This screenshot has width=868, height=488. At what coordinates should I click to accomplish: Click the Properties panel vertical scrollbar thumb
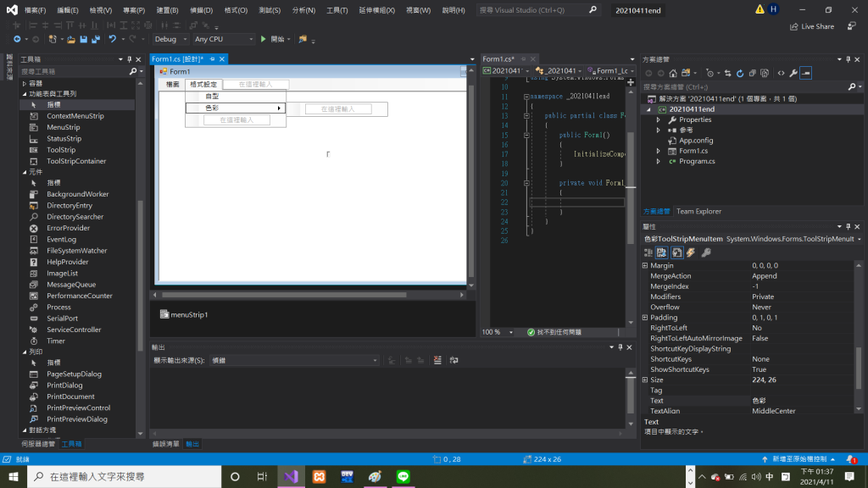[858, 368]
